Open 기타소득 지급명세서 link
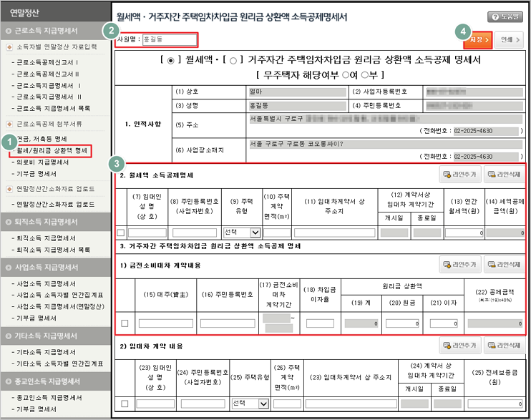 [47, 352]
